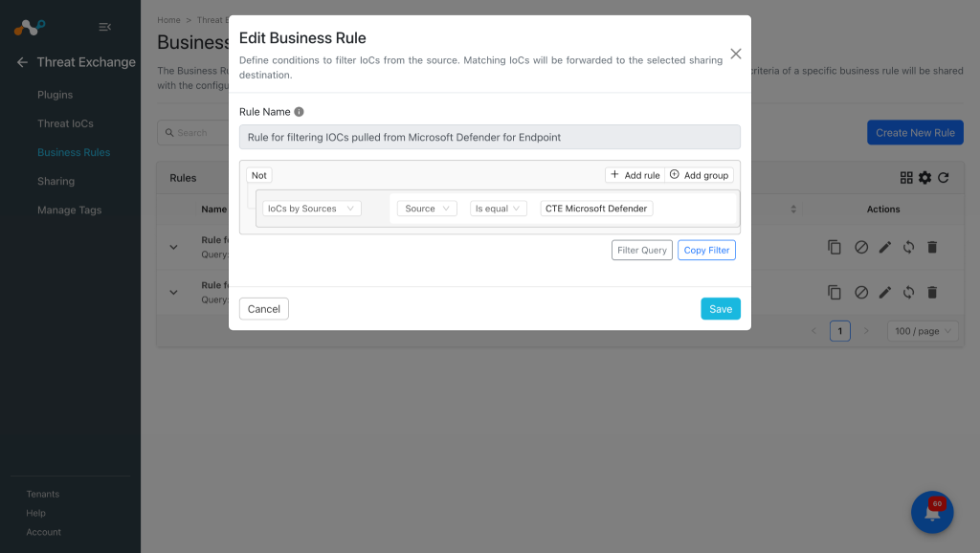Click the Rule Name info icon

[299, 112]
